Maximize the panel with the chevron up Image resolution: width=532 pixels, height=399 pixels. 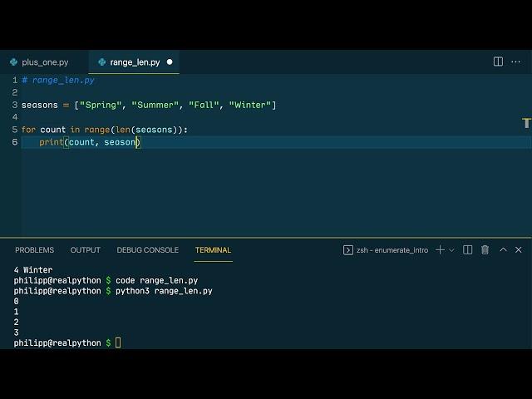[503, 249]
